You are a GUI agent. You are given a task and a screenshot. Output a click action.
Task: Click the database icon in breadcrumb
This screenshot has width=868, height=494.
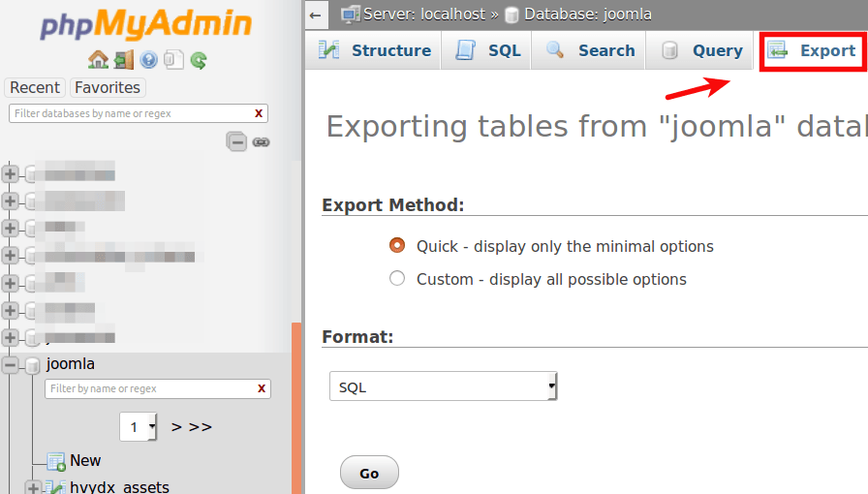point(512,15)
